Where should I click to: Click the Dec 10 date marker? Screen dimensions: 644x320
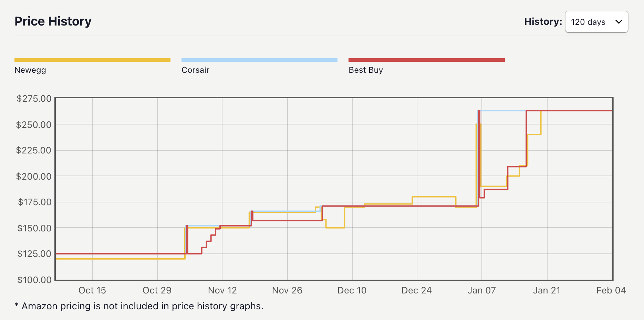(352, 290)
